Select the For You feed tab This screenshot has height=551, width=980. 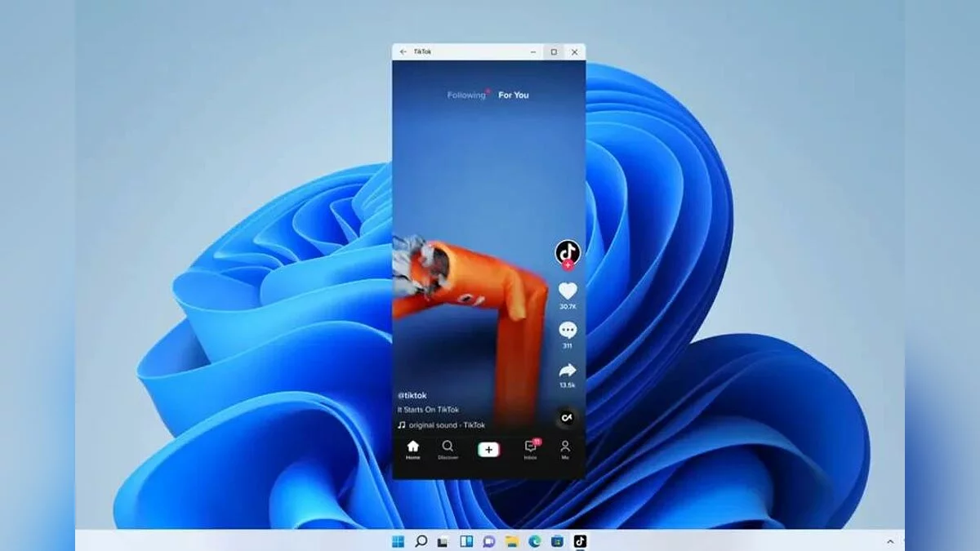514,96
